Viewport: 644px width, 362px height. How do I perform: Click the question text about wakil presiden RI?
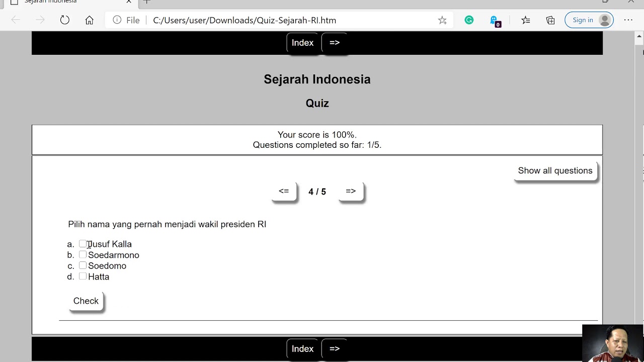(167, 224)
